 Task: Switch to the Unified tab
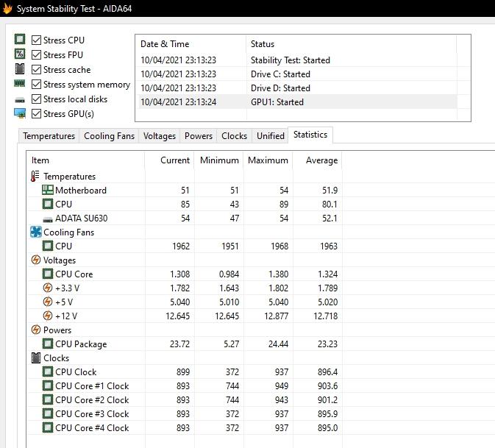click(271, 136)
